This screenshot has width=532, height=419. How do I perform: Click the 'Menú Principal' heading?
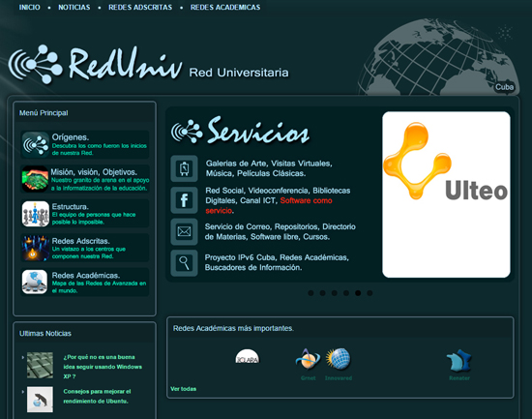[x=44, y=112]
